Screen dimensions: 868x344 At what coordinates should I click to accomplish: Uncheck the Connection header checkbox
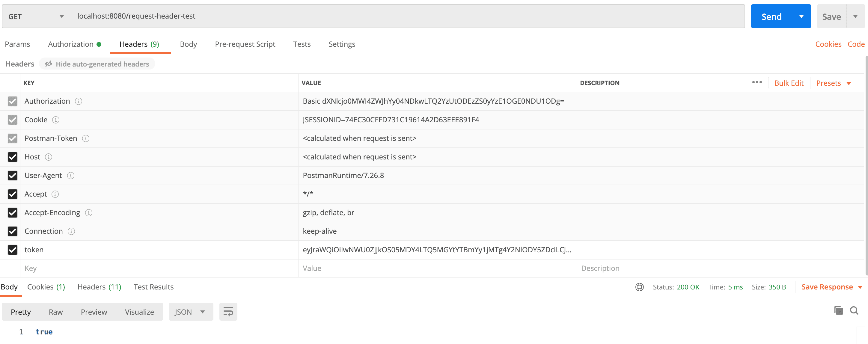coord(13,231)
